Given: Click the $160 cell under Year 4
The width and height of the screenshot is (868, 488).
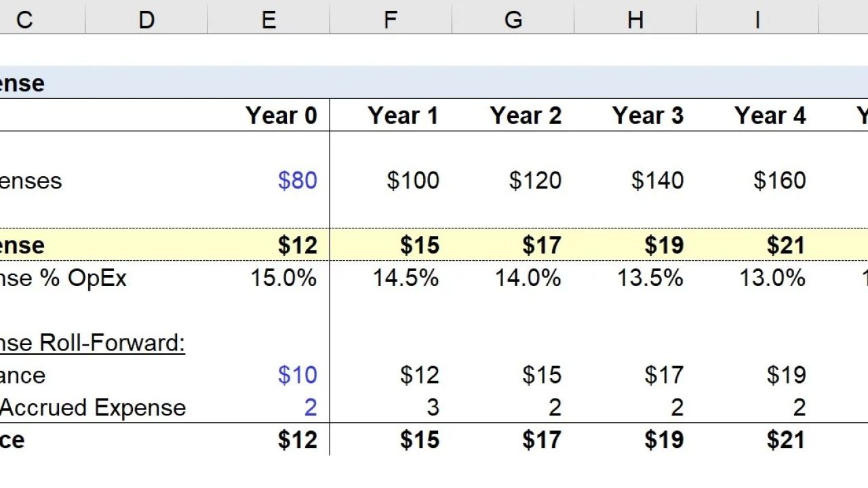Looking at the screenshot, I should (x=779, y=180).
